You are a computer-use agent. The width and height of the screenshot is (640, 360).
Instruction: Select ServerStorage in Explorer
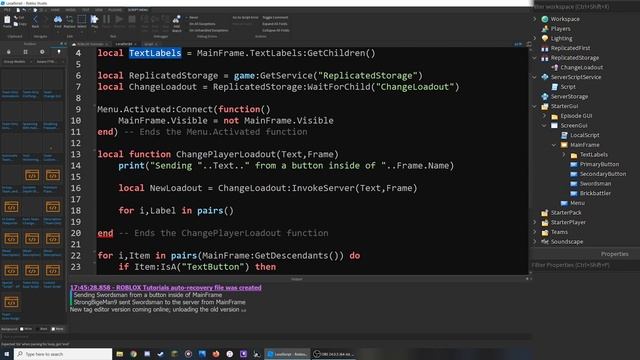(569, 96)
